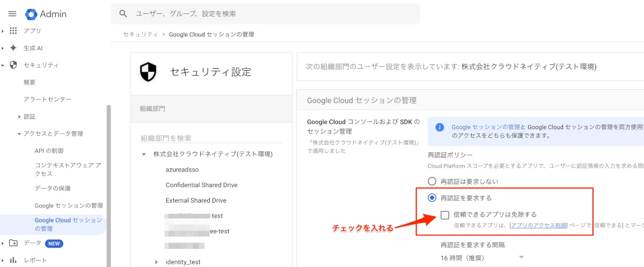Select External Shared Drive org unit
The height and width of the screenshot is (267, 644).
pos(196,201)
